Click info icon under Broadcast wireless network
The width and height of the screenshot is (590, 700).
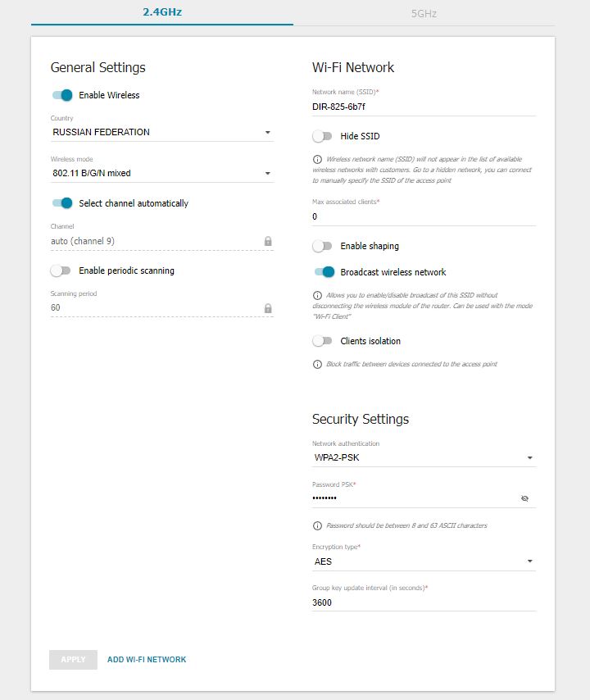tap(317, 295)
